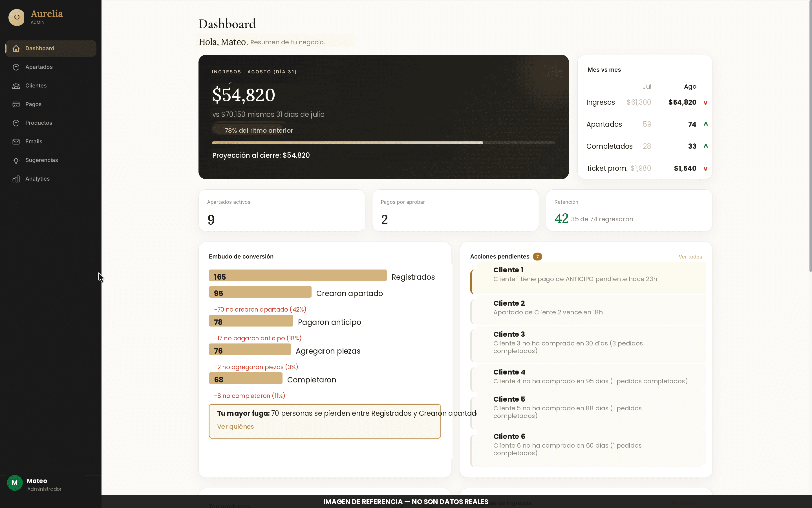Click Ver quiénes in the funnel alert

235,427
